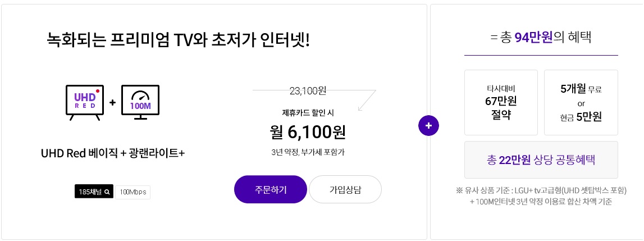Screen dimensions: 644x241
Task: Click the 5개월 무료 or 현금 5만원 box
Action: (x=581, y=102)
